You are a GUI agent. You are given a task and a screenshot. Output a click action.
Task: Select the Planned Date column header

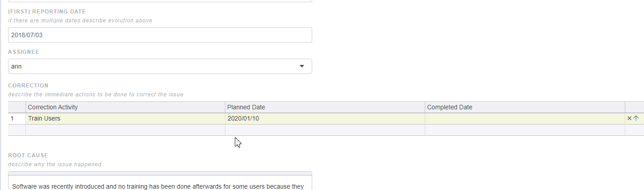[325, 107]
